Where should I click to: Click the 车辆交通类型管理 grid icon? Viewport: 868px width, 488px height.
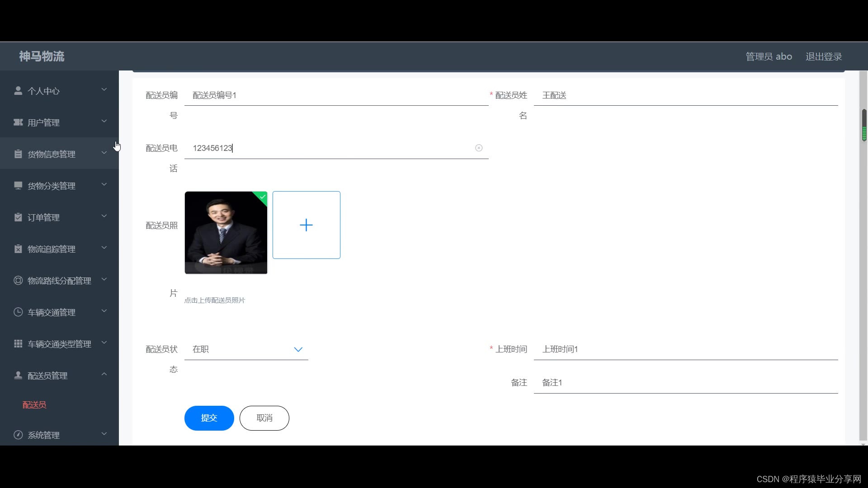[x=18, y=344]
